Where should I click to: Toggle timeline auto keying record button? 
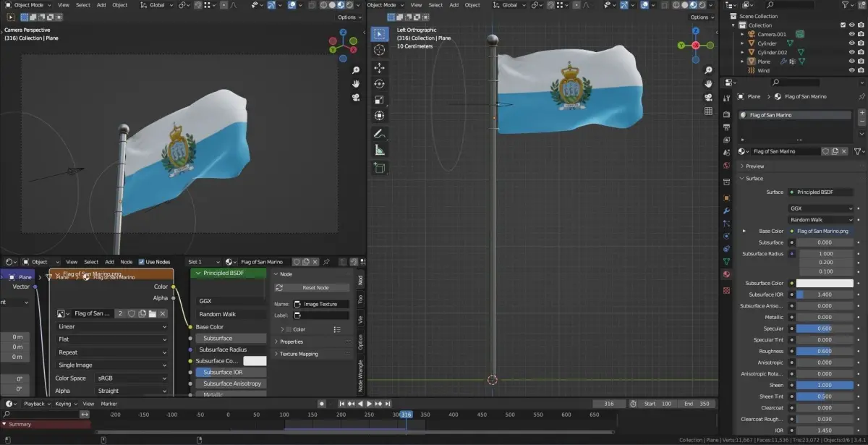click(322, 403)
